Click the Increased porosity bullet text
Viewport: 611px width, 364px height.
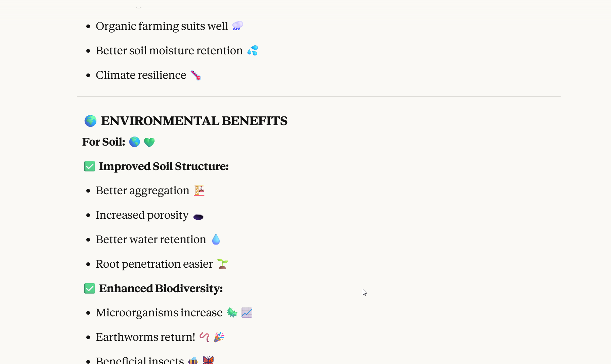(142, 215)
